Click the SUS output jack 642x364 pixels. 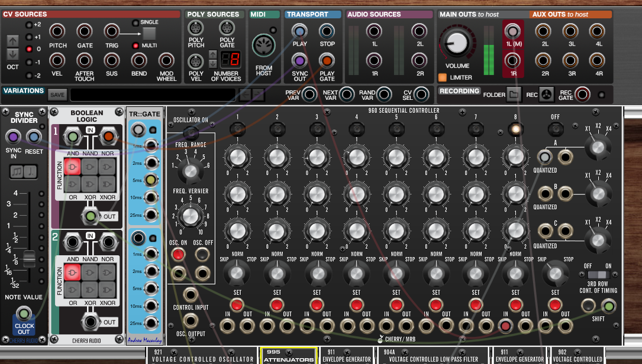111,61
